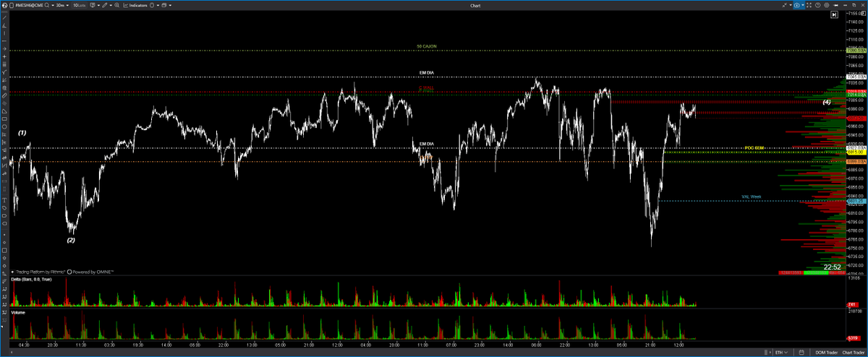Open chart settings gear icon
This screenshot has height=357, width=868.
click(x=827, y=5)
